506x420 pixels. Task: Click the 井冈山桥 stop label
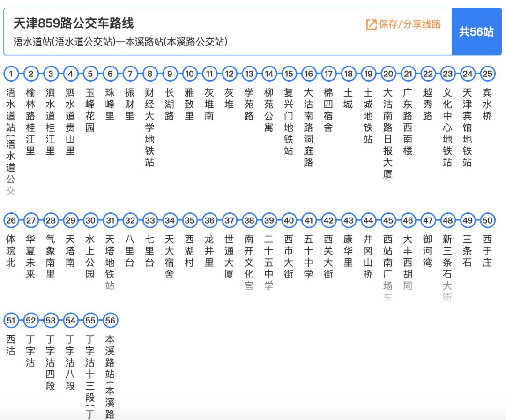point(368,256)
